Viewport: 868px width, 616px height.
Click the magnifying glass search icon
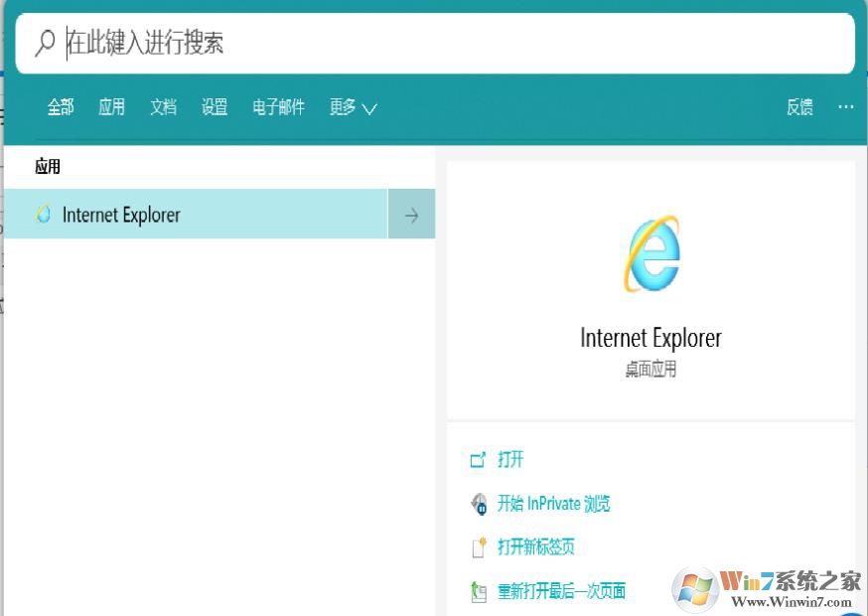[x=45, y=43]
